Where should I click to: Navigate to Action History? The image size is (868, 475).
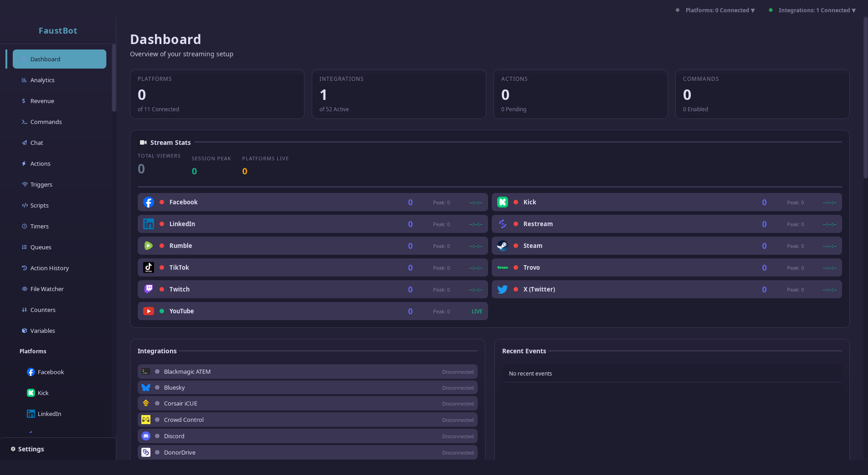[50, 268]
